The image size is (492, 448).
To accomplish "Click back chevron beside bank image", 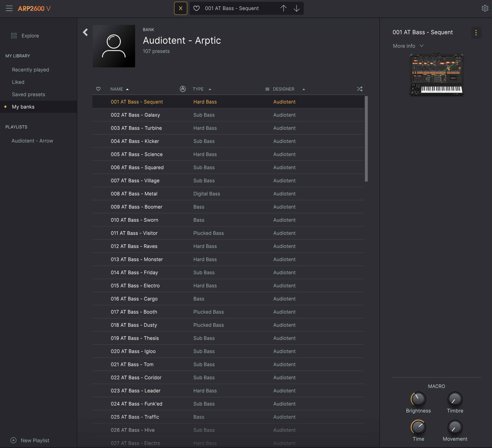I will (85, 32).
